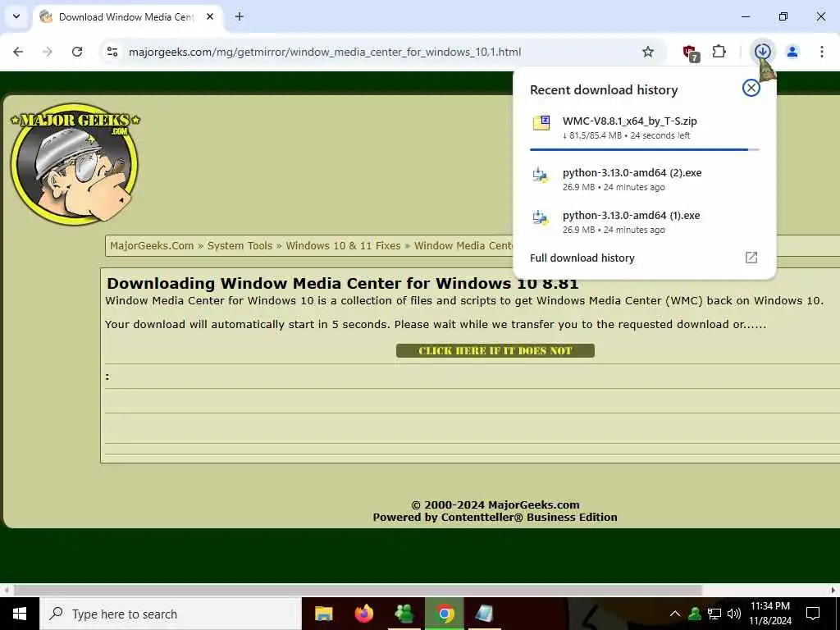The height and width of the screenshot is (630, 840).
Task: Open the clock showing 11:34 PM
Action: click(x=770, y=614)
